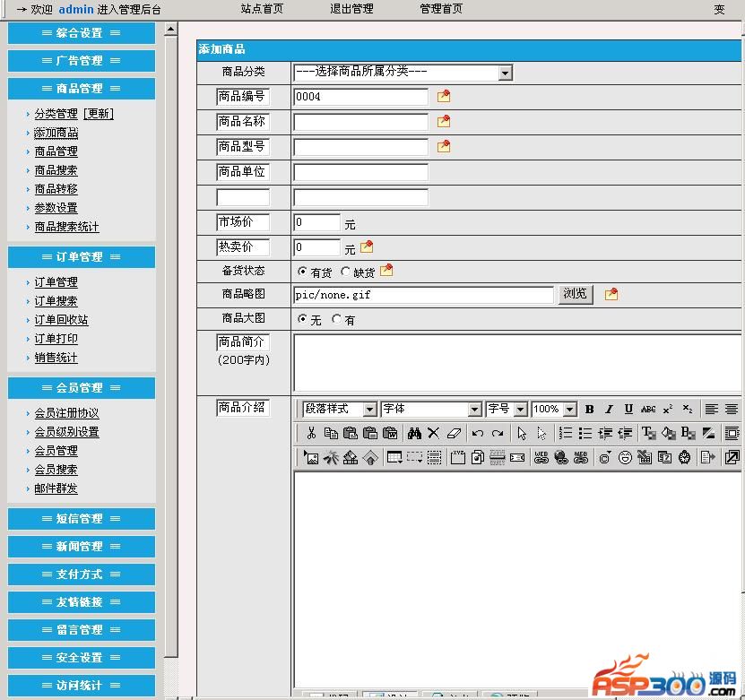
Task: Click the font color picker icon
Action: coord(648,433)
